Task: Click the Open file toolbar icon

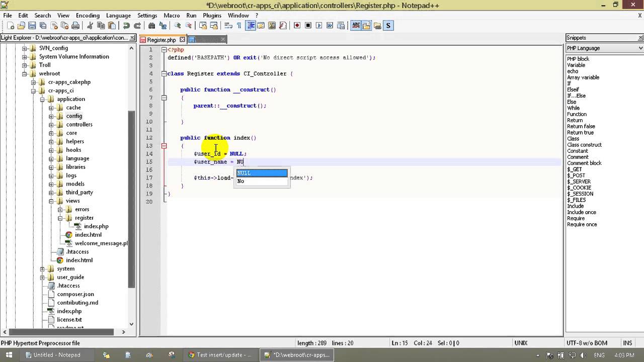Action: pyautogui.click(x=21, y=26)
